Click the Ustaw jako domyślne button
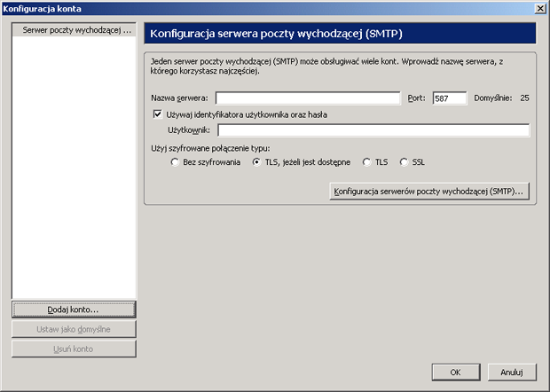This screenshot has width=550, height=392. 74,329
